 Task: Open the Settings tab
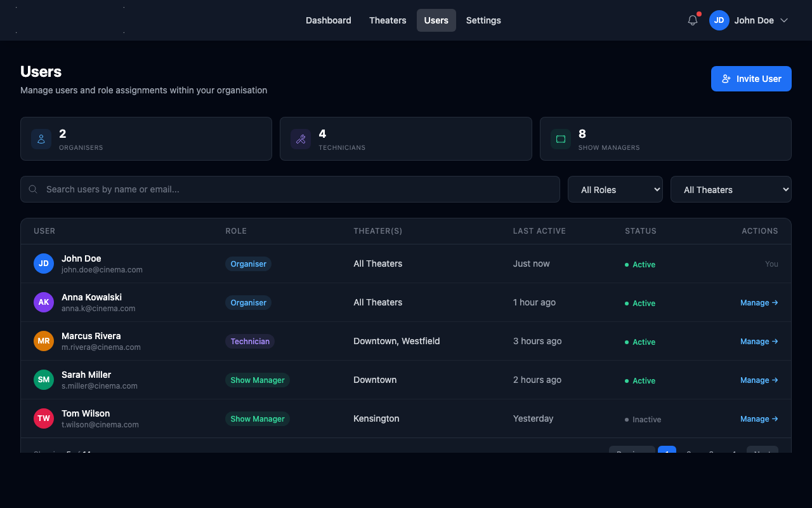pyautogui.click(x=483, y=20)
